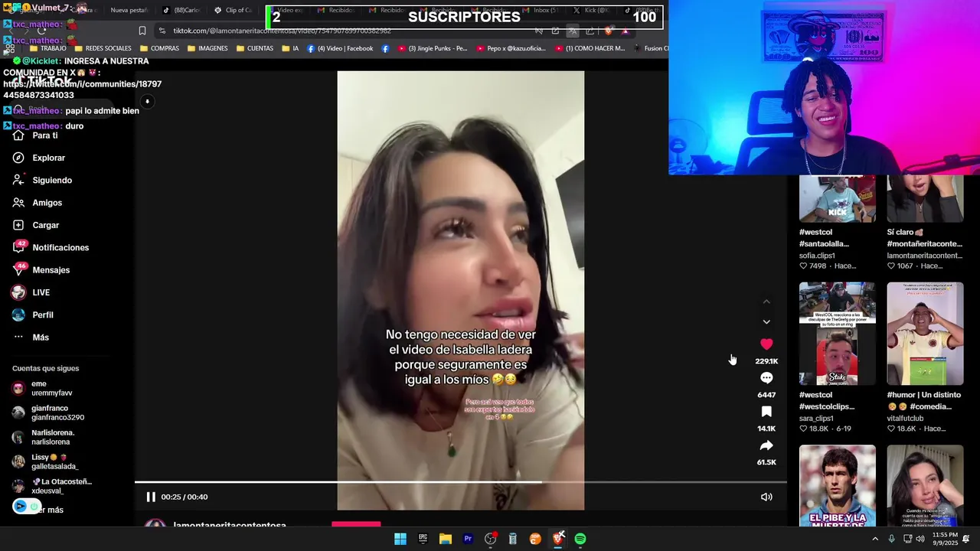Go to previous video up chevron

pyautogui.click(x=766, y=302)
